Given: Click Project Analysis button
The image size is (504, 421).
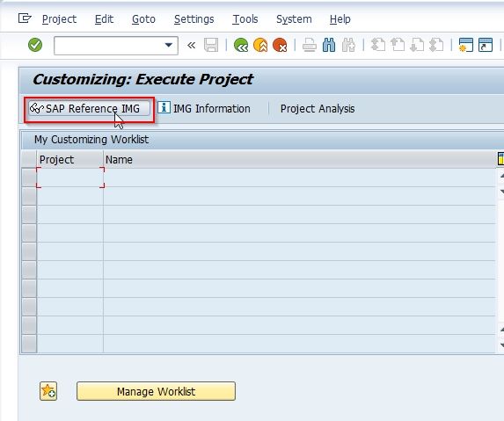Looking at the screenshot, I should click(x=318, y=108).
